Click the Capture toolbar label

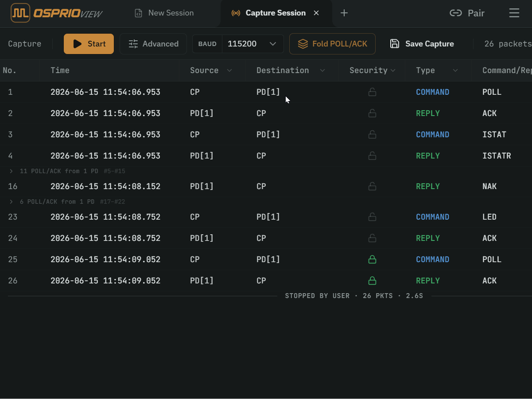point(25,44)
